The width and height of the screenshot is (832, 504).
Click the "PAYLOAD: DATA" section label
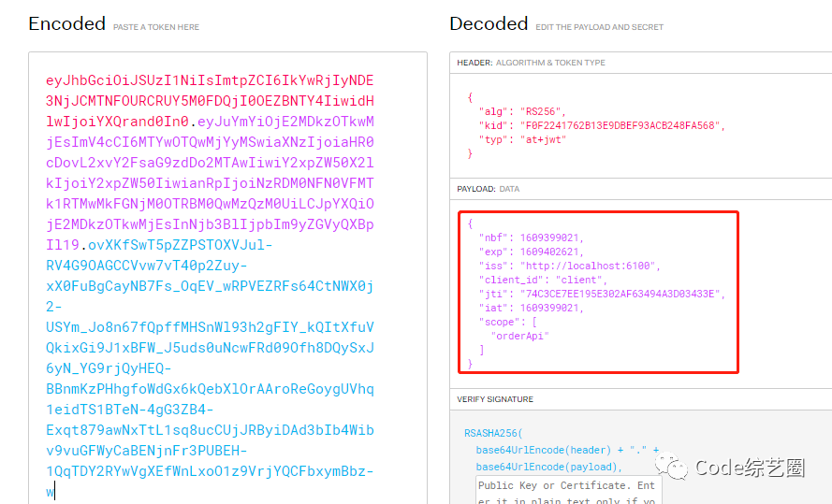tap(489, 189)
